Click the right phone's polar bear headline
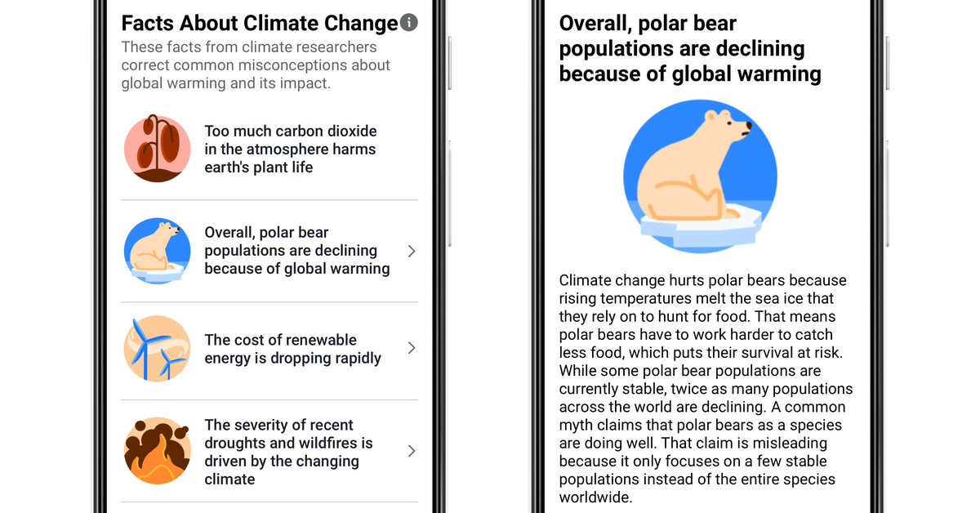Image resolution: width=980 pixels, height=513 pixels. (x=690, y=48)
